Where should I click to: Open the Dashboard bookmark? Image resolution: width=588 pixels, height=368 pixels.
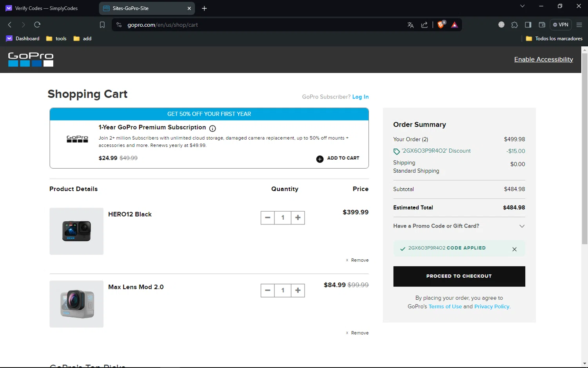tap(23, 38)
